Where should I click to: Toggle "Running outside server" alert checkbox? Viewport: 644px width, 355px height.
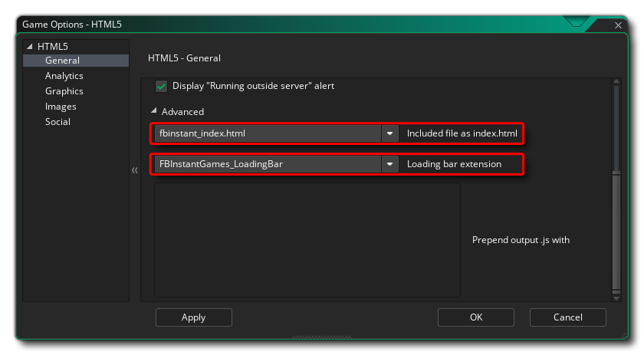(162, 86)
